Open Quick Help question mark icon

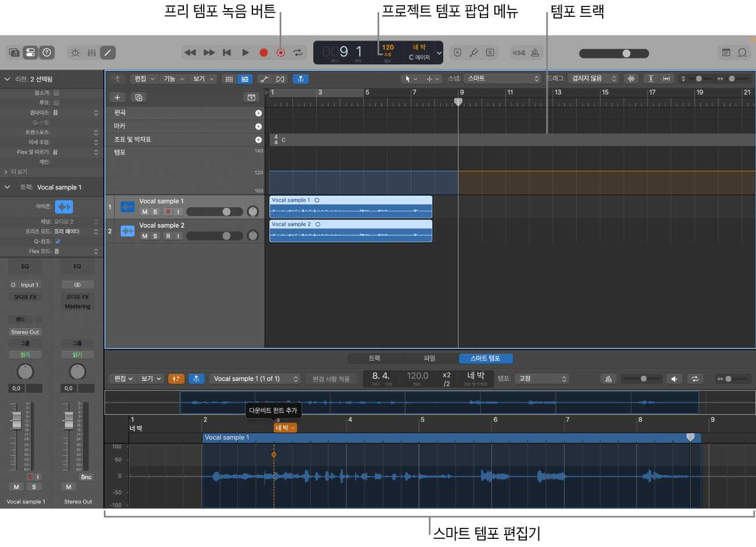pos(47,53)
